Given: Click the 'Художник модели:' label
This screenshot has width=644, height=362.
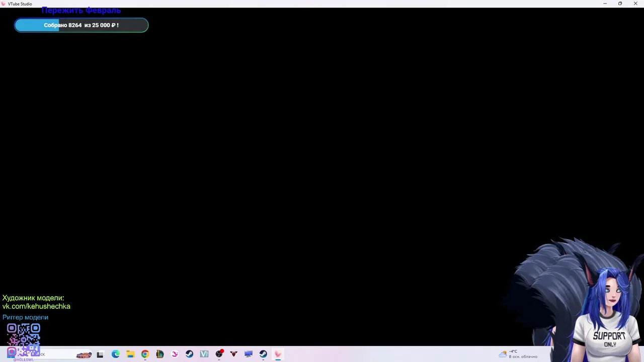Looking at the screenshot, I should pyautogui.click(x=33, y=298).
